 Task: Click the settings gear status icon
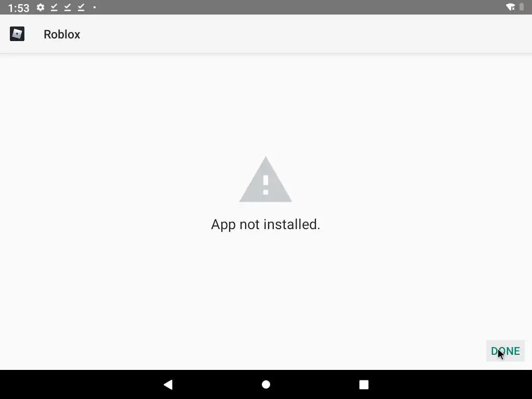point(41,7)
